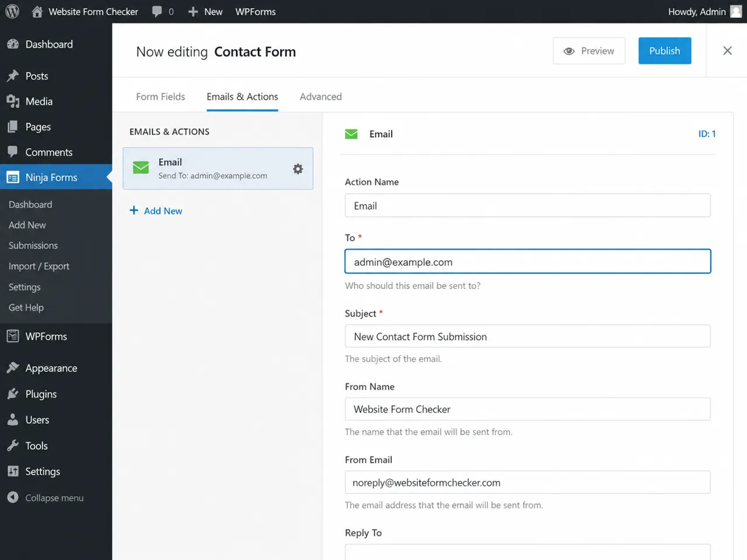The width and height of the screenshot is (747, 560).
Task: Click the Contact Form title text
Action: pos(255,52)
